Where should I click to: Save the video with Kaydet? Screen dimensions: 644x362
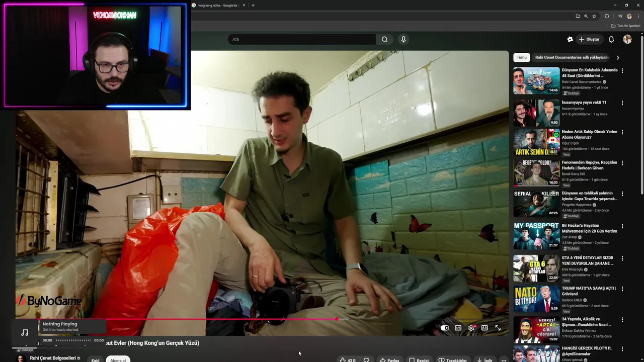[419, 360]
